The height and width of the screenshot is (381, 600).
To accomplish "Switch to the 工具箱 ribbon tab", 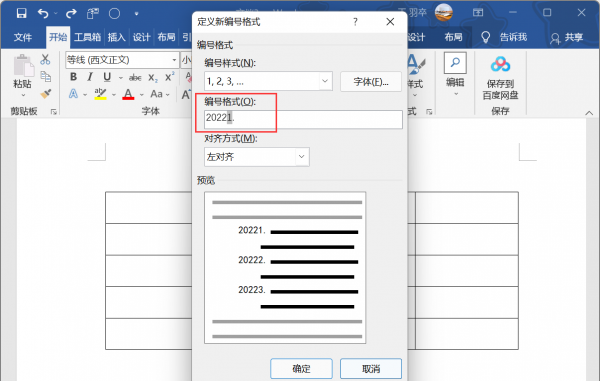I will tap(87, 37).
